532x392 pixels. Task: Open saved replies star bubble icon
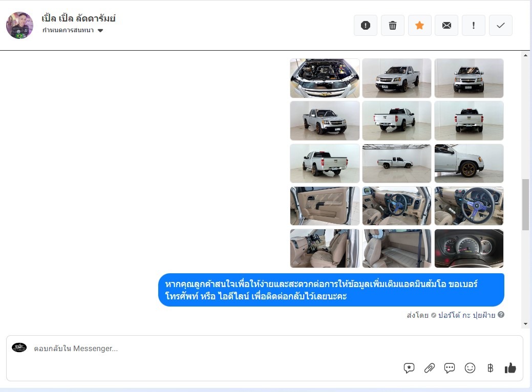[x=409, y=368]
